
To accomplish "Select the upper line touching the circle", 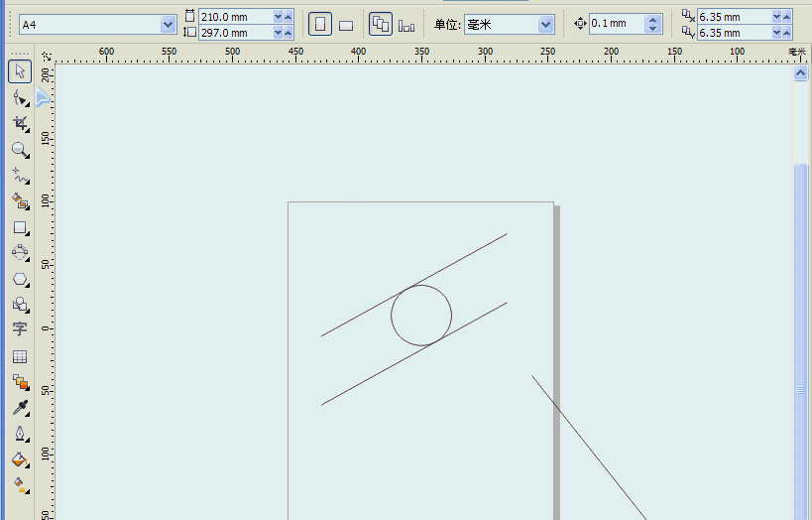I will pos(413,285).
